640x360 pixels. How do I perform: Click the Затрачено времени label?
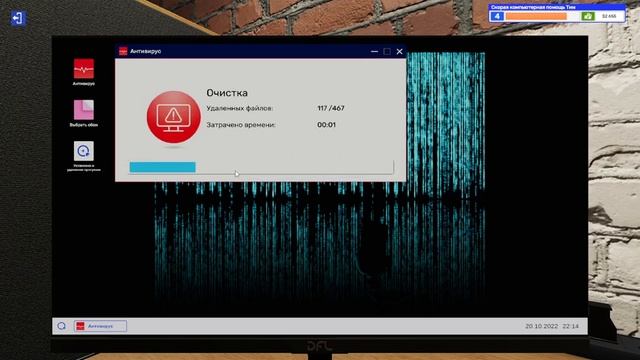pos(241,124)
